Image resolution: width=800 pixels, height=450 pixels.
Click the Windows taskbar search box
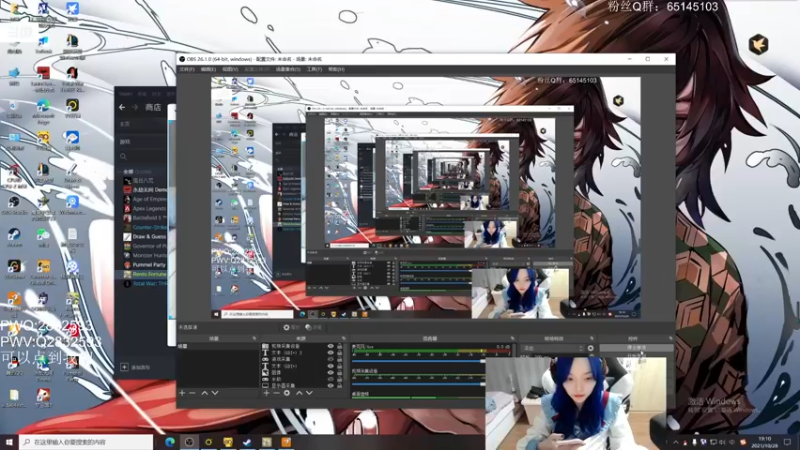87,442
